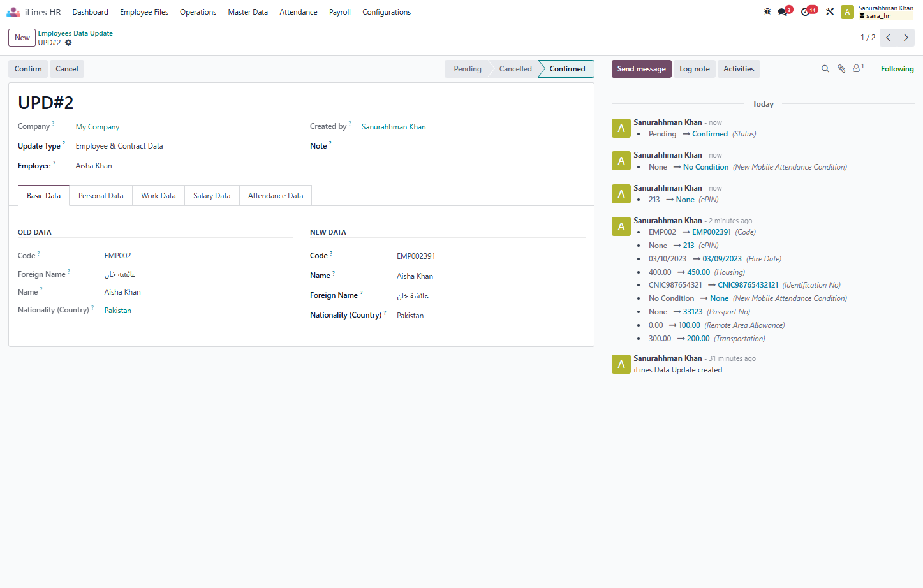Open Sanurahhman Khan created-by link

[394, 127]
